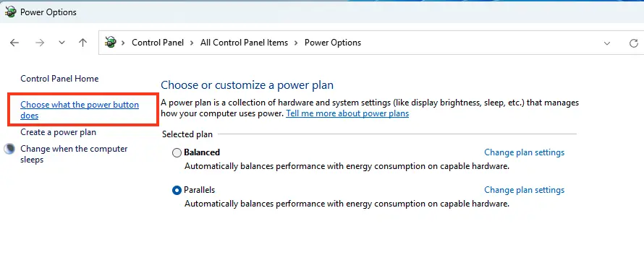Open Tell me more about power plans
Screen dimensions: 644x260
[347, 113]
